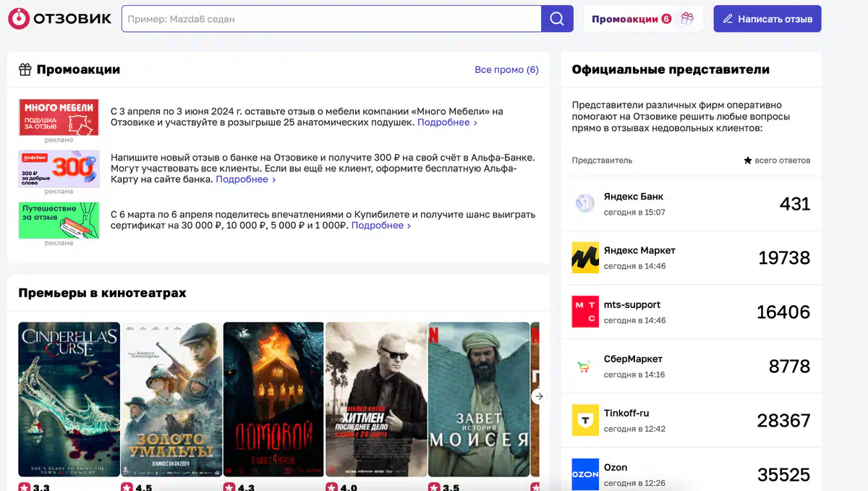The width and height of the screenshot is (868, 491).
Task: Open the Хитмен movie poster
Action: (x=376, y=399)
